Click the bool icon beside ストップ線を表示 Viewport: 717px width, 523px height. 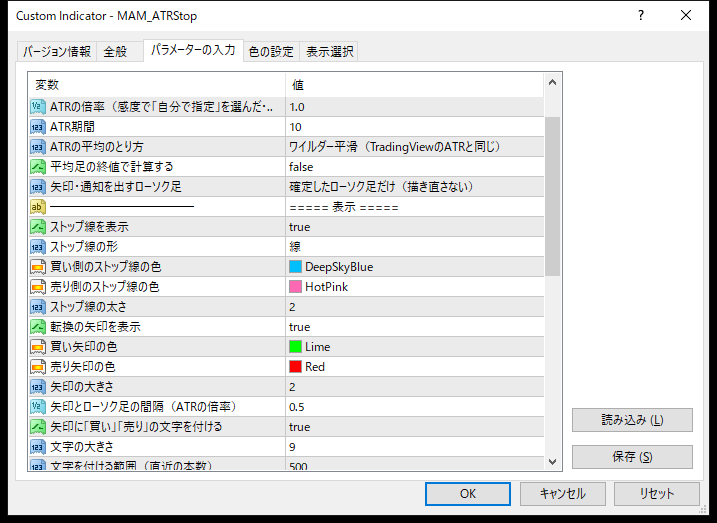38,227
